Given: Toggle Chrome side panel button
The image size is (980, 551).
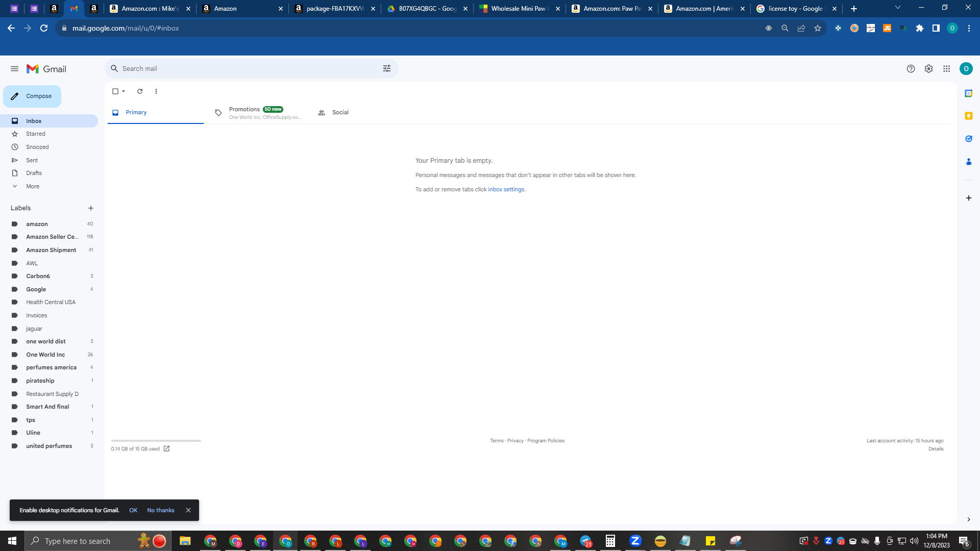Looking at the screenshot, I should (x=936, y=28).
